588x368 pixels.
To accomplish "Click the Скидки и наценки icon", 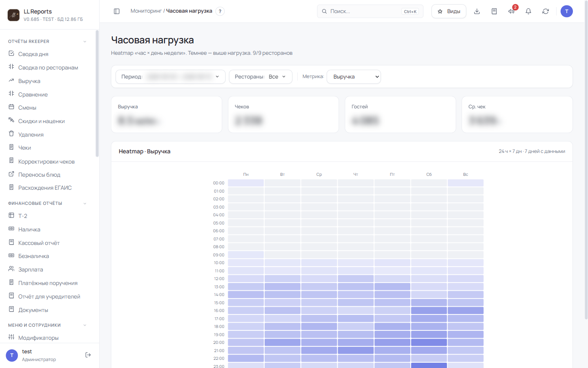I will click(x=11, y=120).
